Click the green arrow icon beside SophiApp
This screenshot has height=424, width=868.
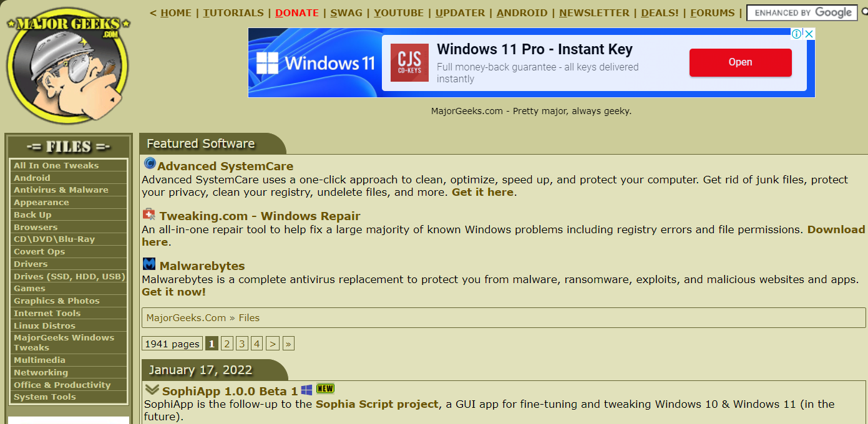click(152, 390)
